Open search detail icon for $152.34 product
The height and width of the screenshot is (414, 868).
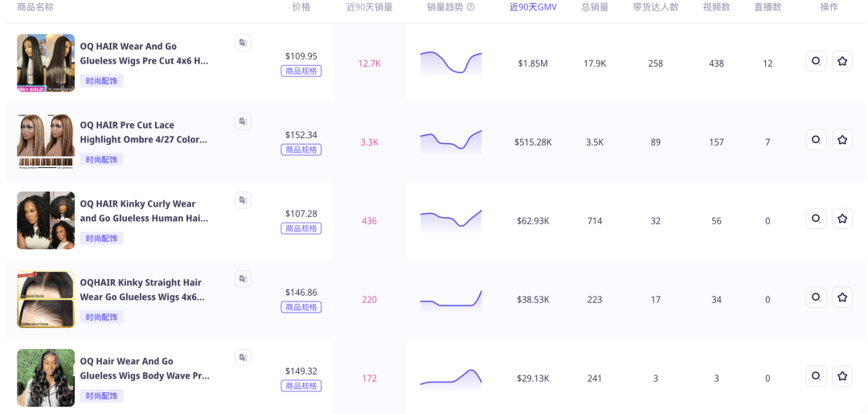(816, 140)
